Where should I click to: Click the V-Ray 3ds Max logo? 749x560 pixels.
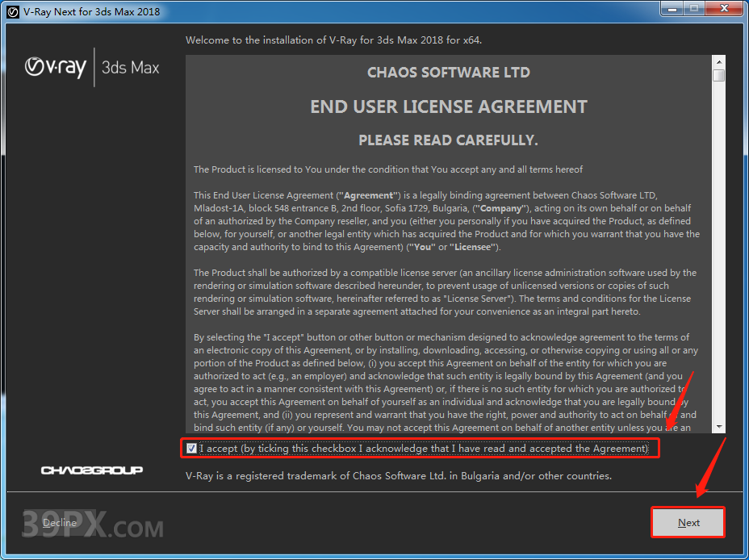pyautogui.click(x=92, y=67)
